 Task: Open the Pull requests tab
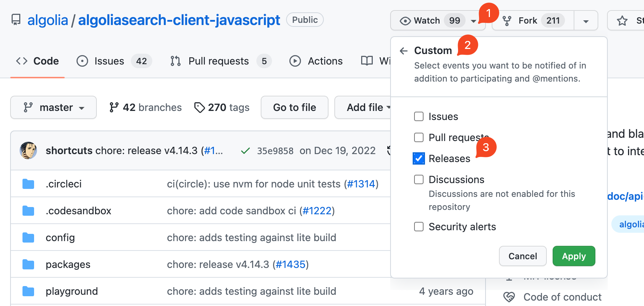(x=221, y=61)
